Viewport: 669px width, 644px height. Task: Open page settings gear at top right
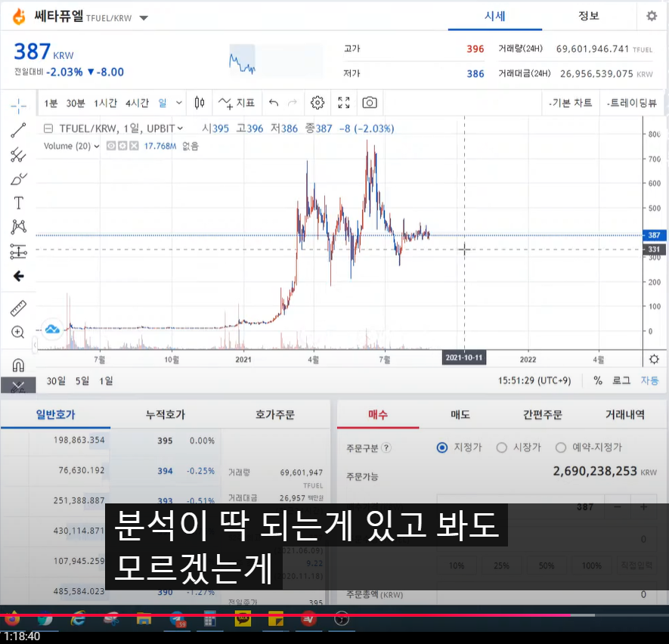[x=652, y=16]
